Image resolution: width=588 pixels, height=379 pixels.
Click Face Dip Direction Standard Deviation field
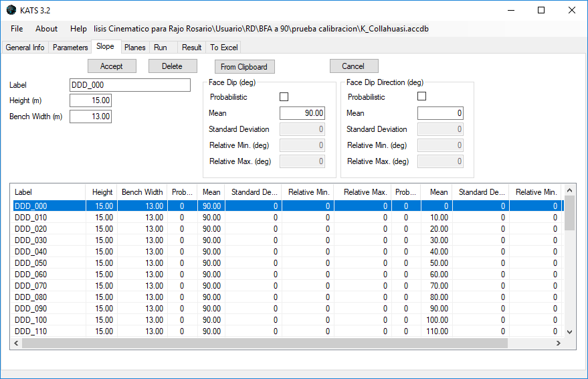440,129
